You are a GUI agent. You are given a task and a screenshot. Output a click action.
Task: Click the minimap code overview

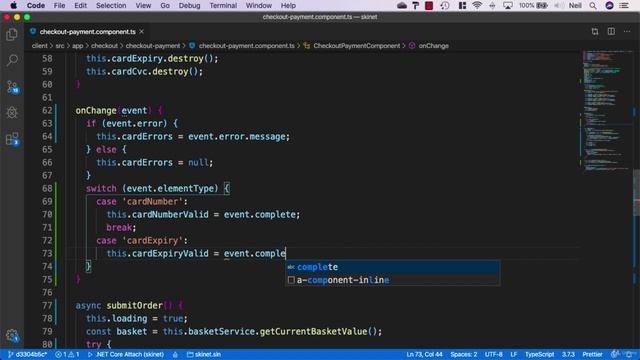click(x=607, y=110)
